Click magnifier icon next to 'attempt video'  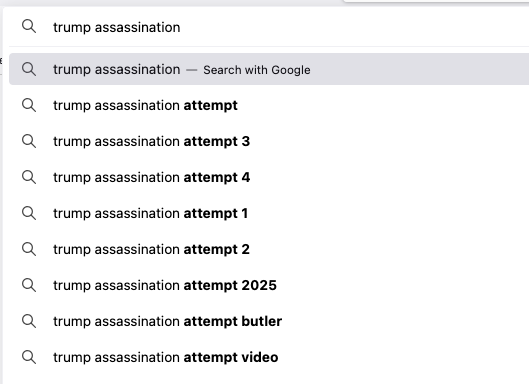29,357
